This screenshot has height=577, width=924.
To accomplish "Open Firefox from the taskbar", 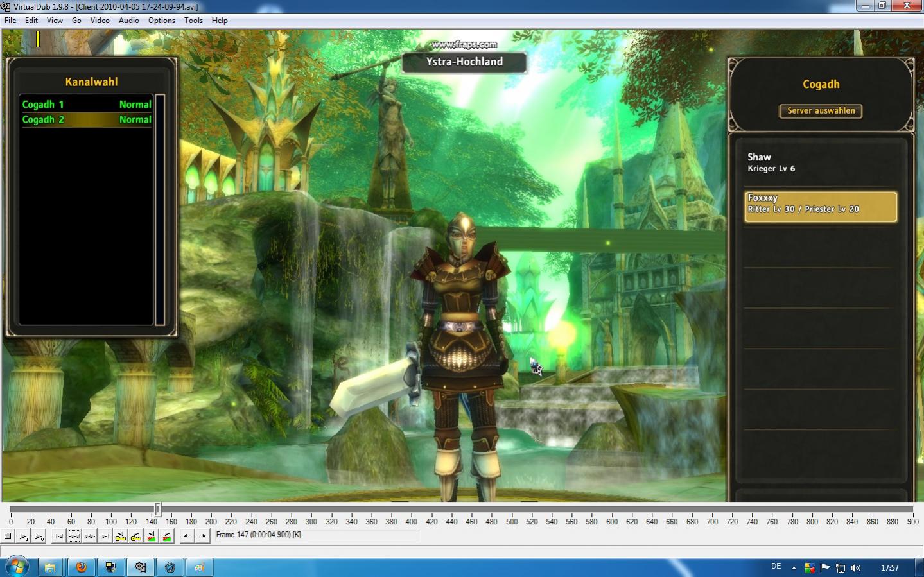I will pyautogui.click(x=81, y=567).
